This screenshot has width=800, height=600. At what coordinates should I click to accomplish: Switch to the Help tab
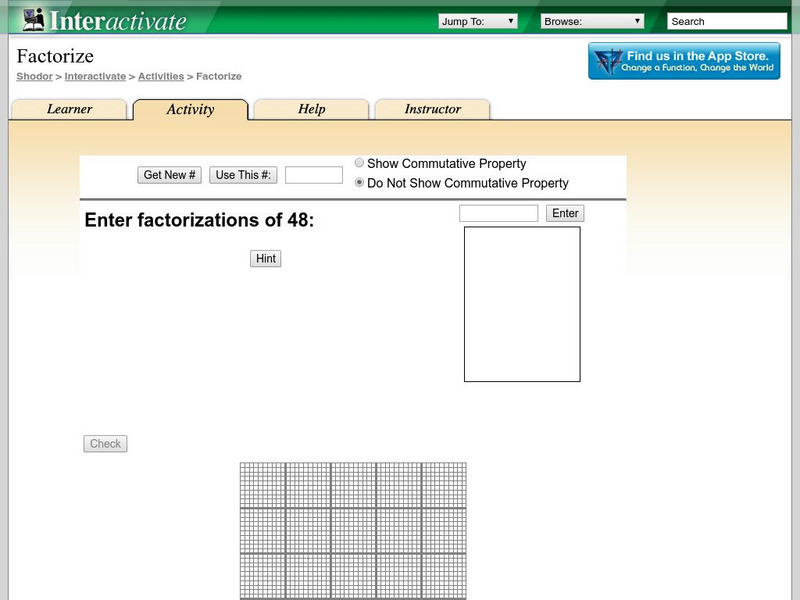click(311, 109)
